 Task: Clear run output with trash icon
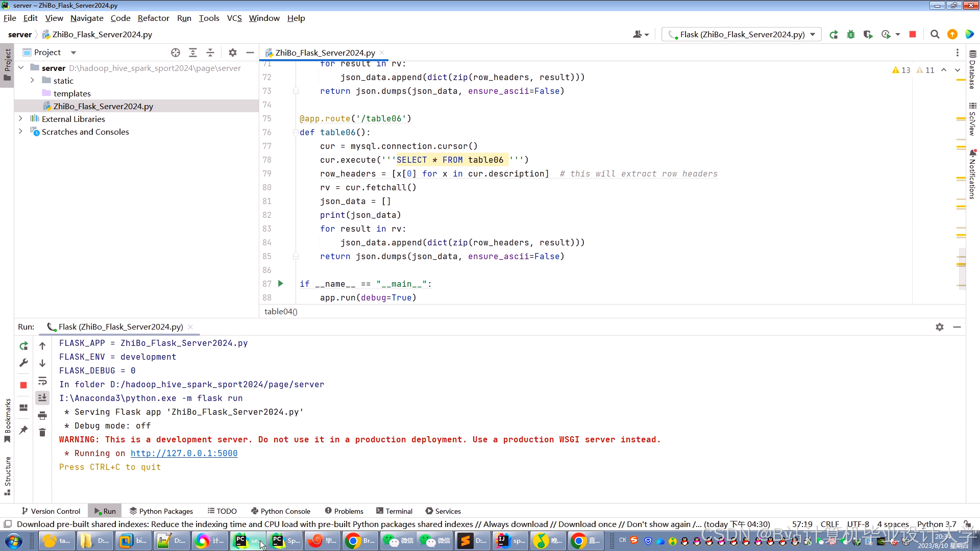coord(42,433)
